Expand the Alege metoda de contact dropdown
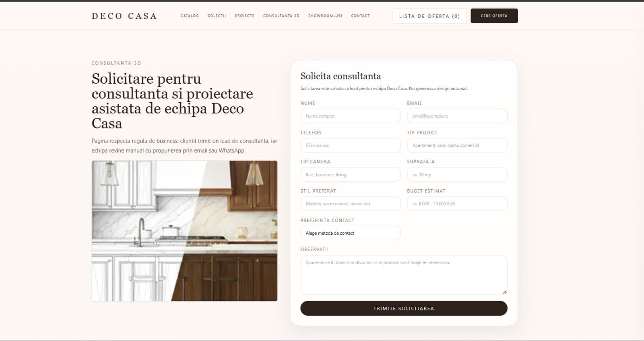 351,233
